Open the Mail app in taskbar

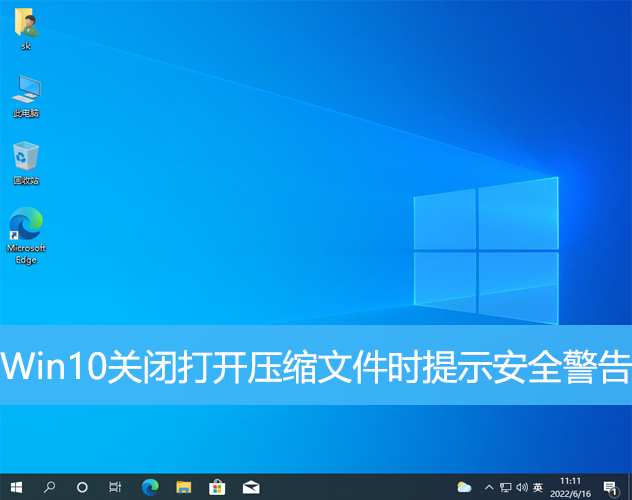point(250,487)
